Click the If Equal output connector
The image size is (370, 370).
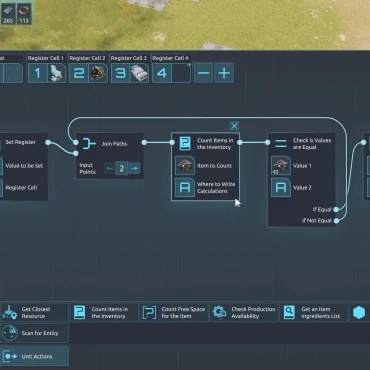pyautogui.click(x=336, y=209)
